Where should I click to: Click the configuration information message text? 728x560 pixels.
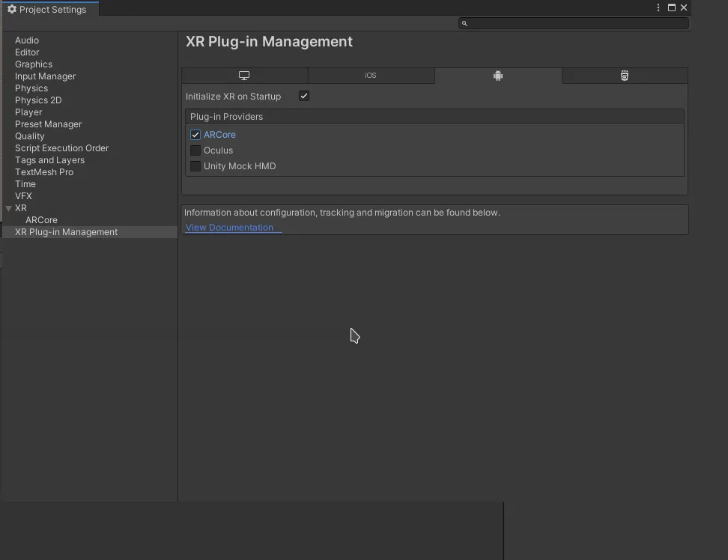342,213
